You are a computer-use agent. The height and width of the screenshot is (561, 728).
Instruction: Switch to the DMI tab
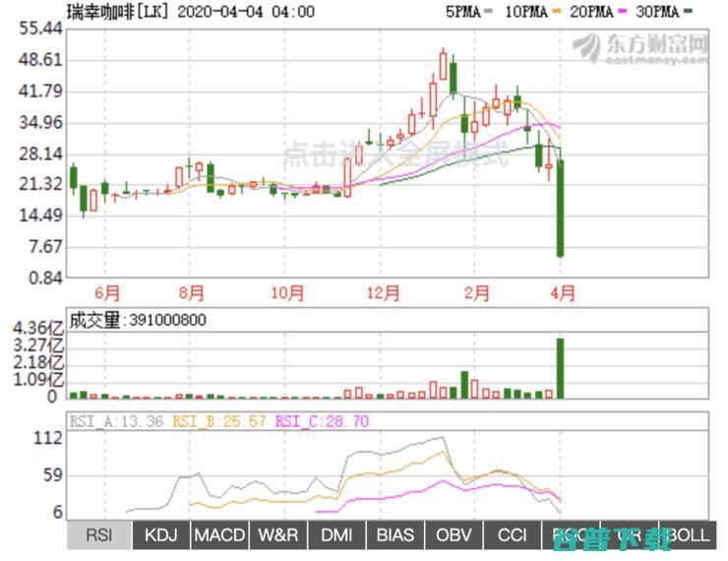click(x=336, y=535)
